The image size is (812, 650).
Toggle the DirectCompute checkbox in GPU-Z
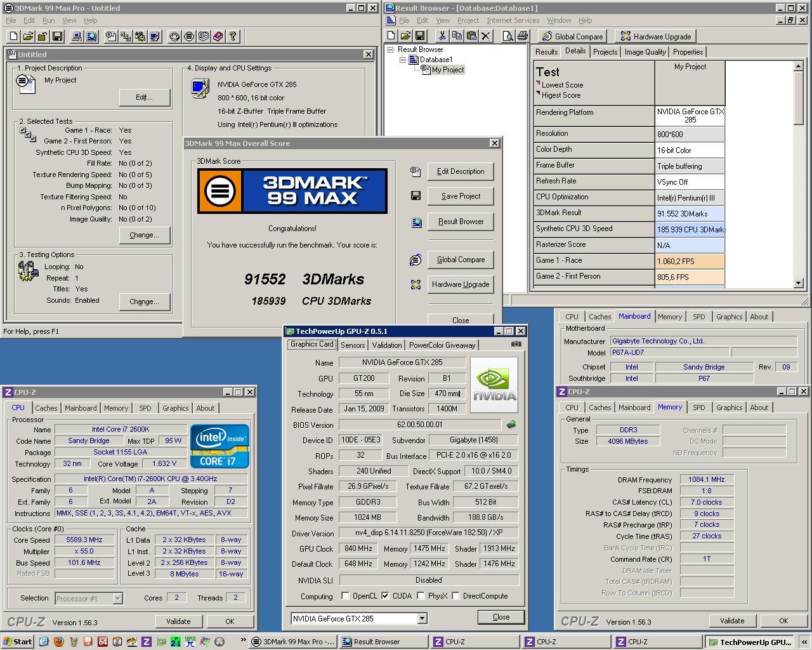point(455,596)
